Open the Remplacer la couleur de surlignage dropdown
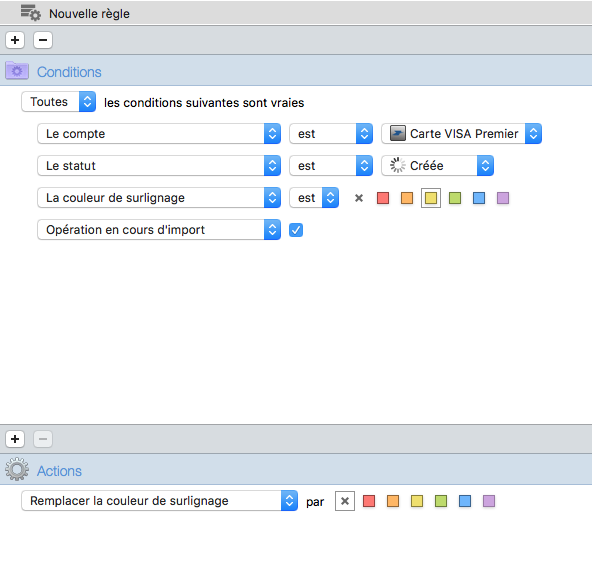The height and width of the screenshot is (581, 592). 159,501
